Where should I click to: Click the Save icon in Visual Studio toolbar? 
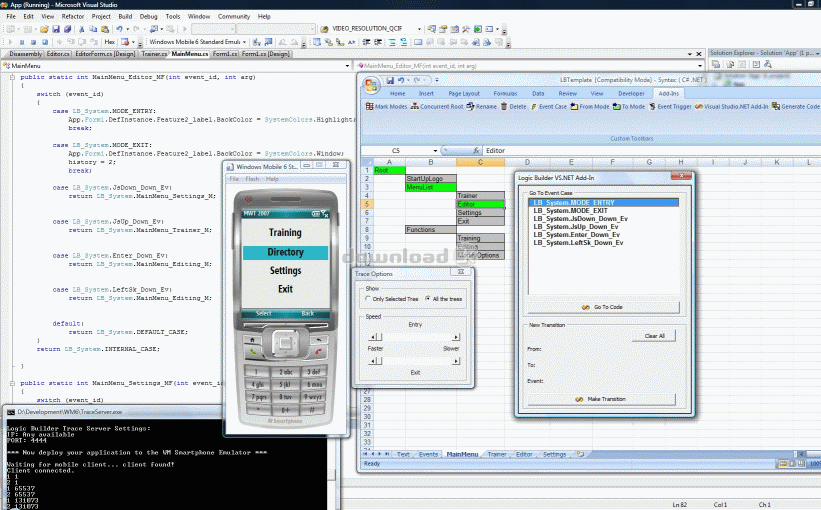(x=56, y=29)
